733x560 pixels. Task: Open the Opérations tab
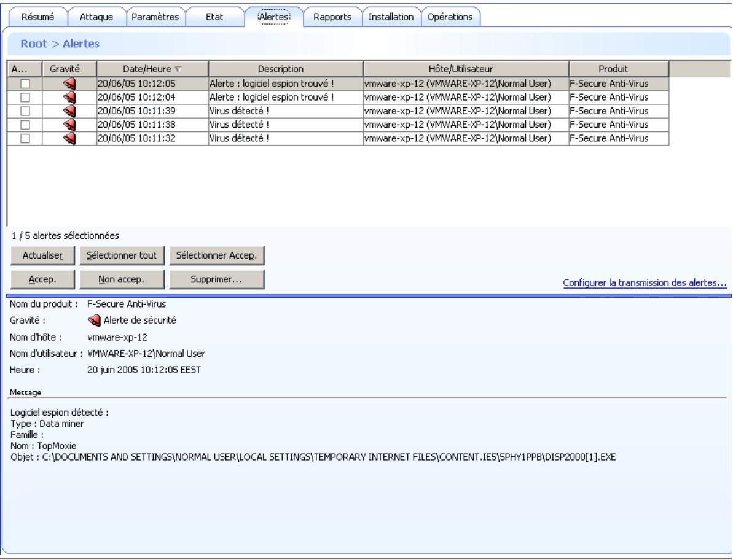click(x=450, y=17)
